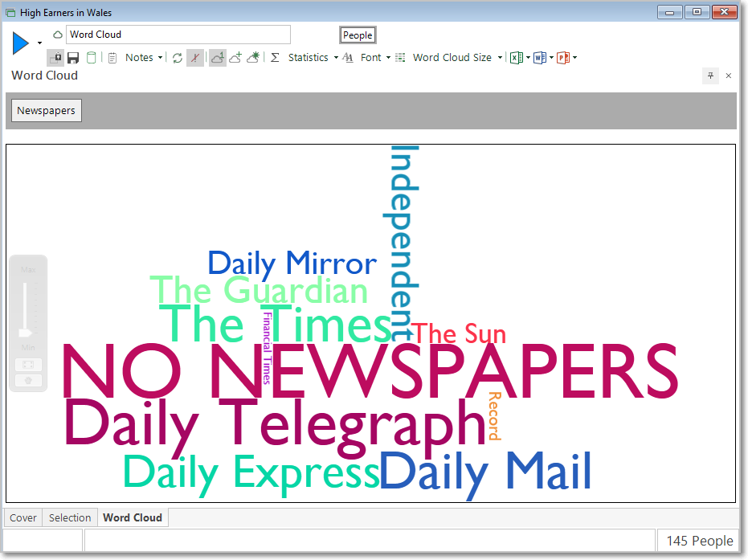Click the grid icon before Word Cloud Size

401,58
